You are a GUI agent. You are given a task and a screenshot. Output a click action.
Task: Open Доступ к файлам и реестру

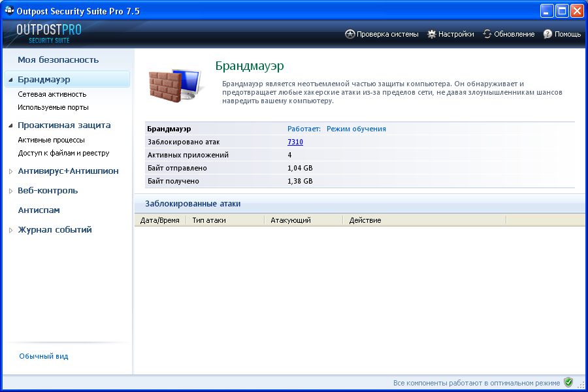[x=64, y=153]
